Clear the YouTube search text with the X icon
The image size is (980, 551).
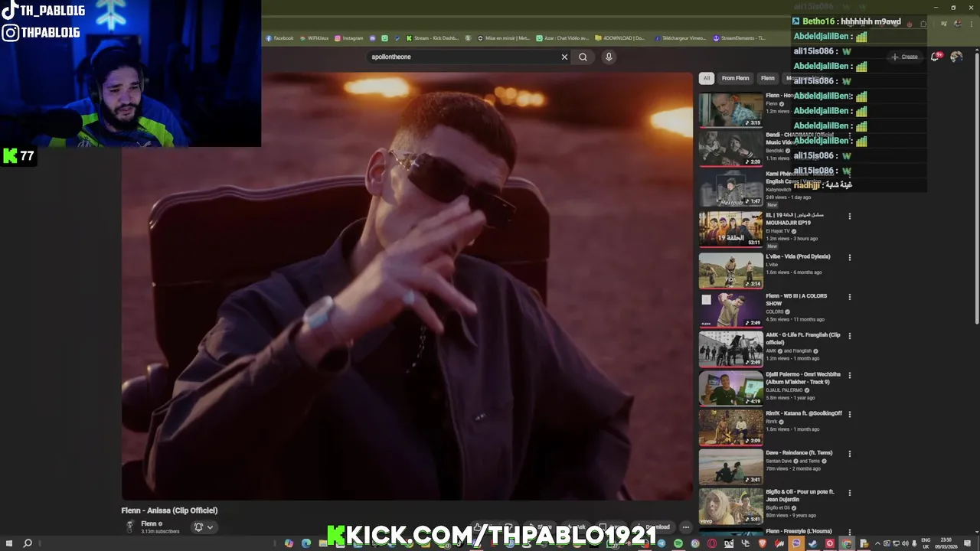point(564,57)
